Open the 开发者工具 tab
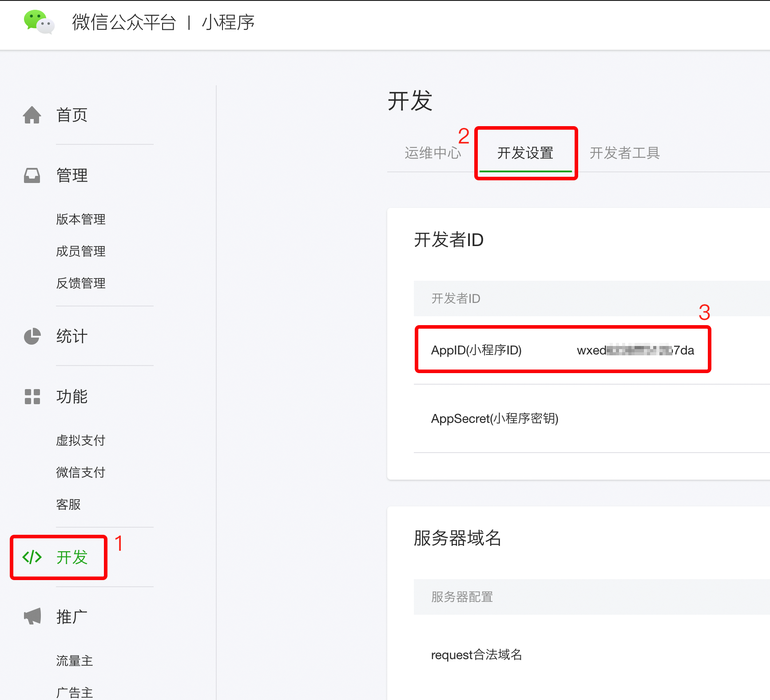 tap(624, 153)
